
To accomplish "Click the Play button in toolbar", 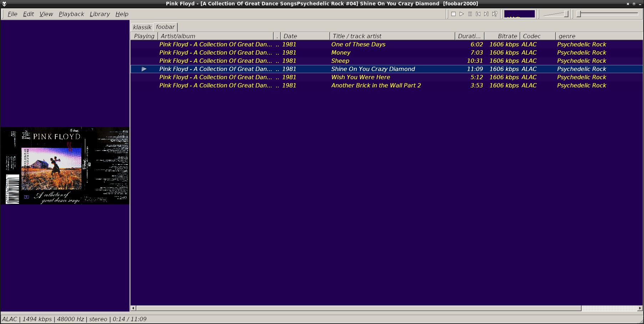I will click(462, 14).
